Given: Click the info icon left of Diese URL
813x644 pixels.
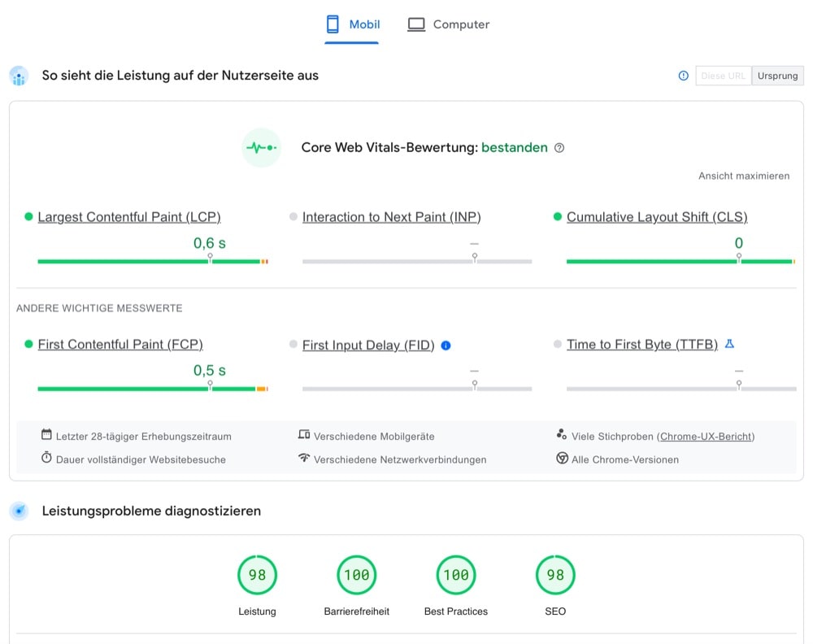Looking at the screenshot, I should coord(683,76).
